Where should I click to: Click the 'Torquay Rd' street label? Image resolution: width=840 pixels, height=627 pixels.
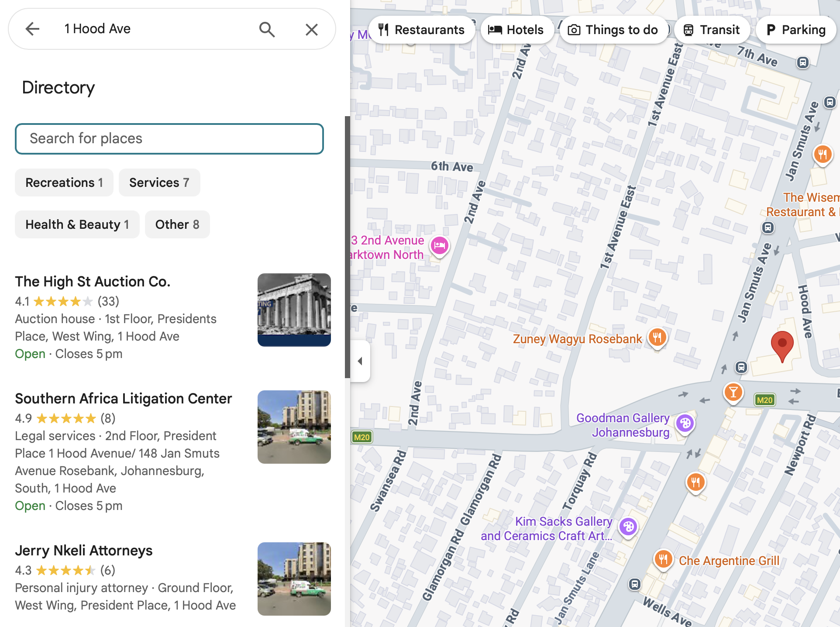coord(579,482)
